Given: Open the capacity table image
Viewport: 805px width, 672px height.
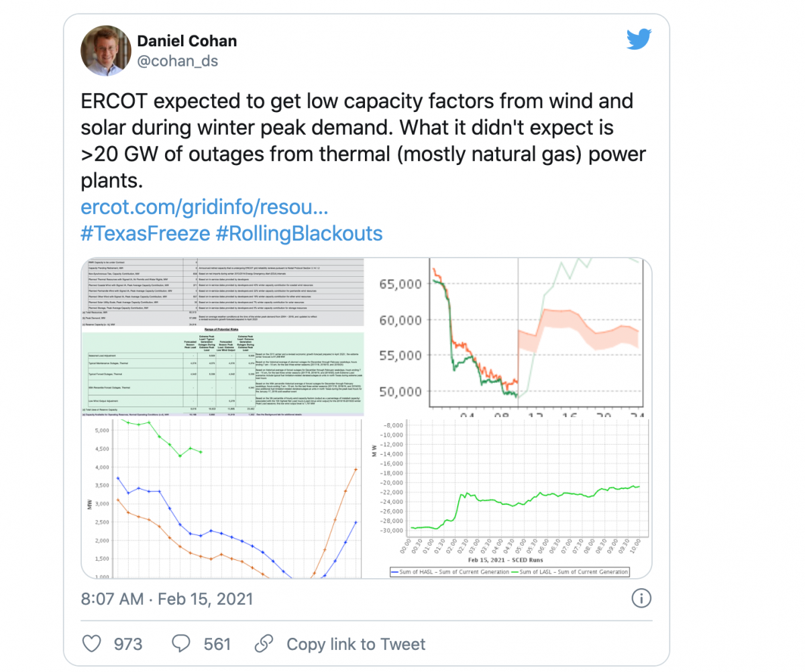Looking at the screenshot, I should [223, 337].
